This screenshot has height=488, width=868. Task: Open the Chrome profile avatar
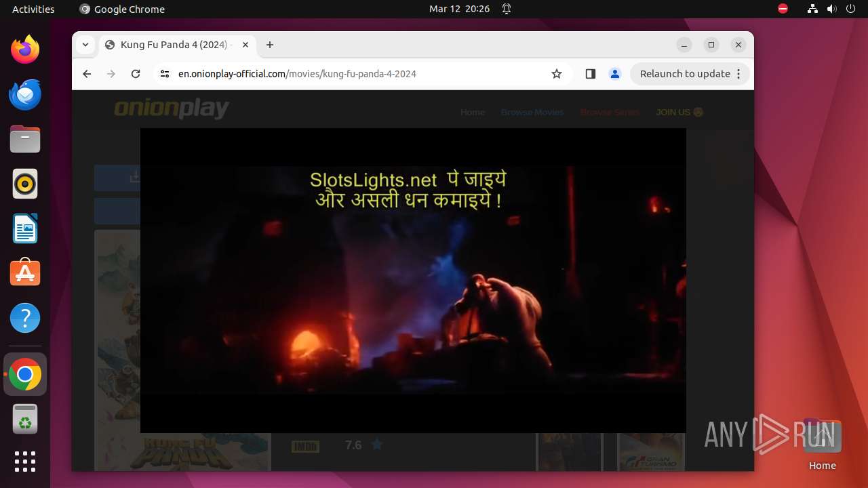tap(615, 74)
